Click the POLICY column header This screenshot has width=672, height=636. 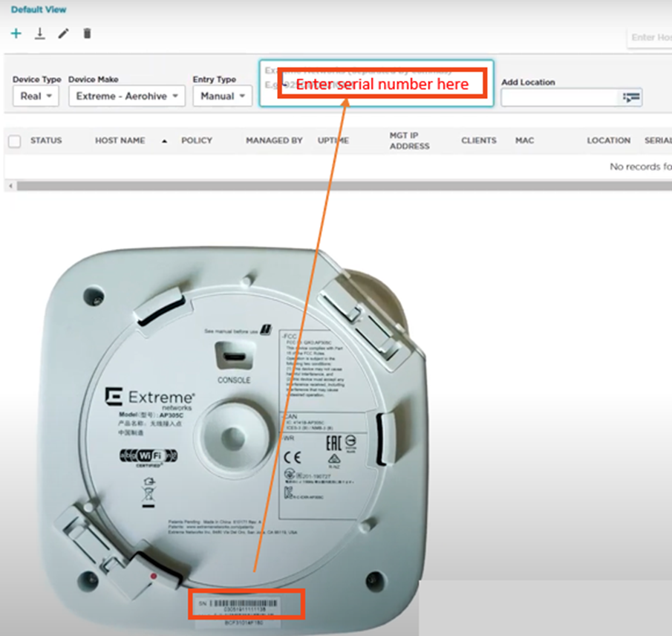(197, 140)
